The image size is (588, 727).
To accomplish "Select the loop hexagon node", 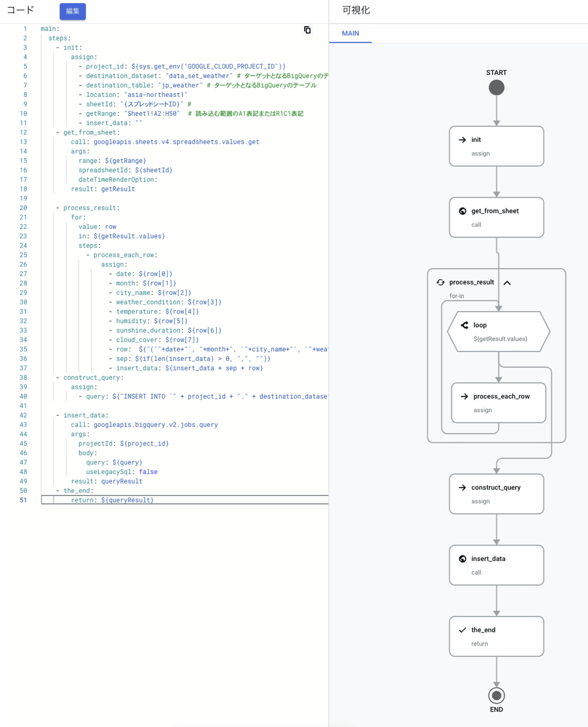I will (499, 332).
